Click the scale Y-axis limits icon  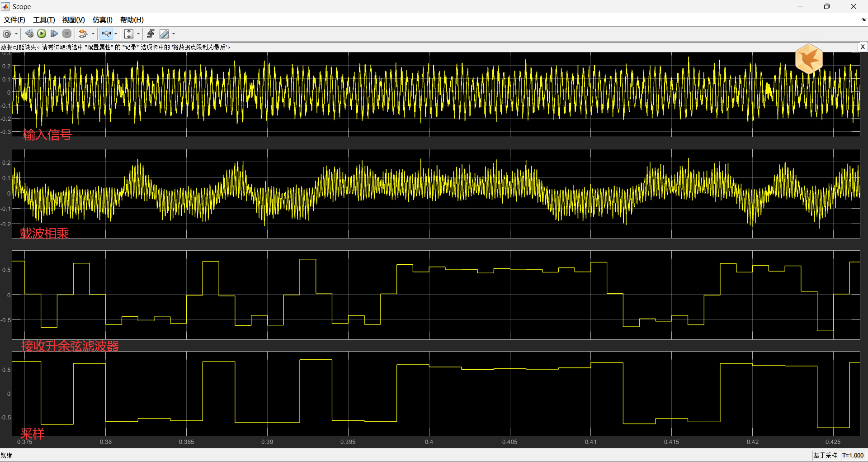tap(129, 34)
